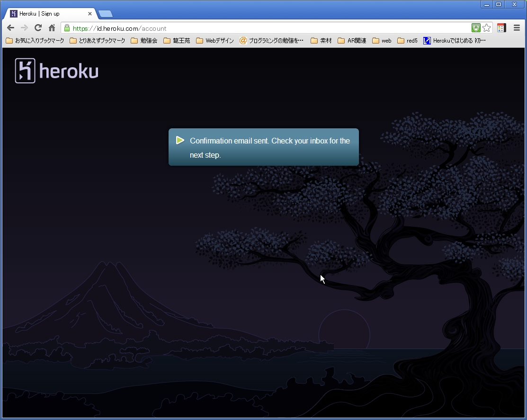Open the AR関連 bookmark folder
This screenshot has height=420, width=527.
pyautogui.click(x=352, y=41)
